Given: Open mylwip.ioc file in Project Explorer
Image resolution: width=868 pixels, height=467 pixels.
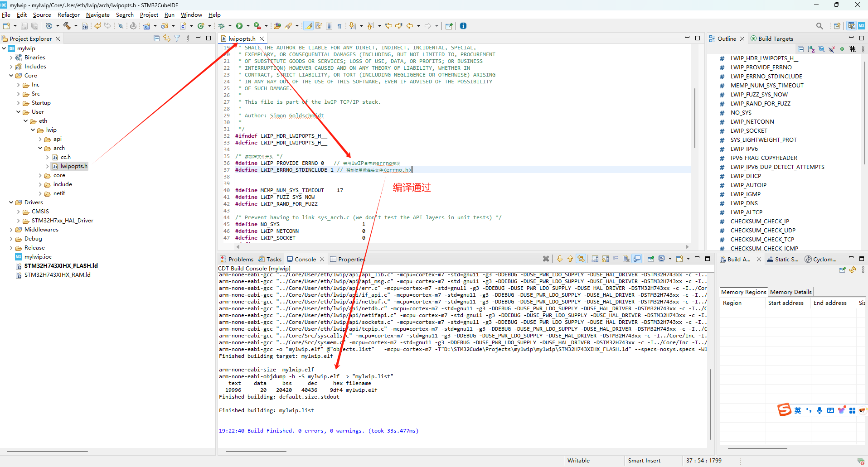Looking at the screenshot, I should pos(38,257).
